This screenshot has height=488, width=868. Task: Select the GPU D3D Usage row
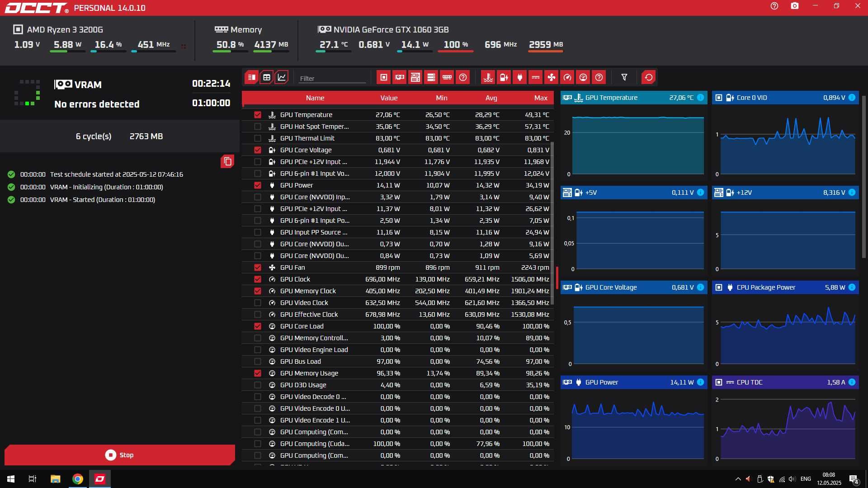[398, 385]
